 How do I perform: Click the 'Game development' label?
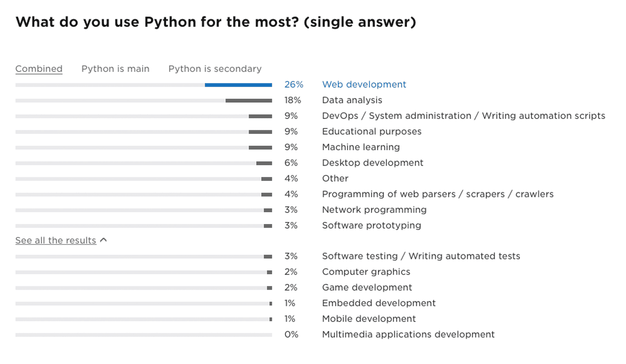click(x=367, y=287)
